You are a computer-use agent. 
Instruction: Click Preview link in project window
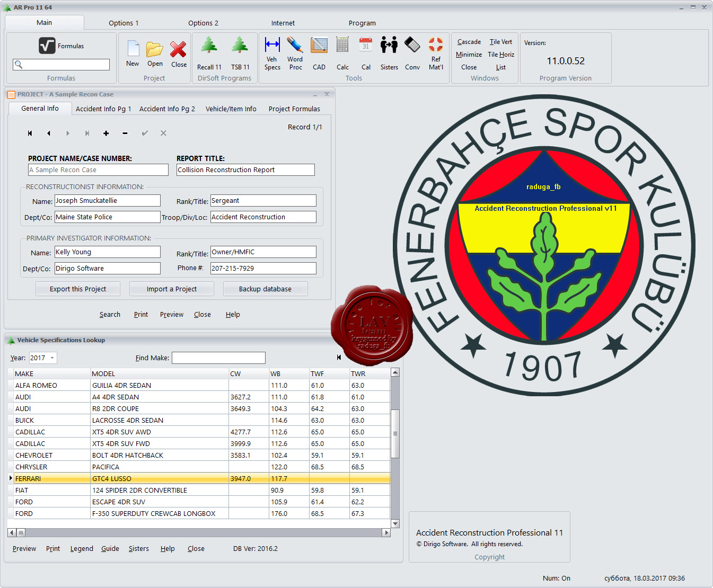172,314
